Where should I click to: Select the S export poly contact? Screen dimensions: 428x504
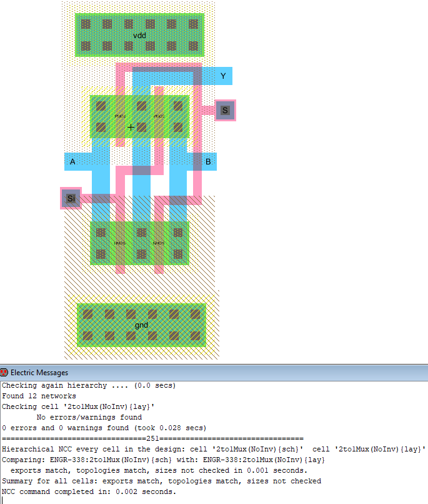[226, 111]
